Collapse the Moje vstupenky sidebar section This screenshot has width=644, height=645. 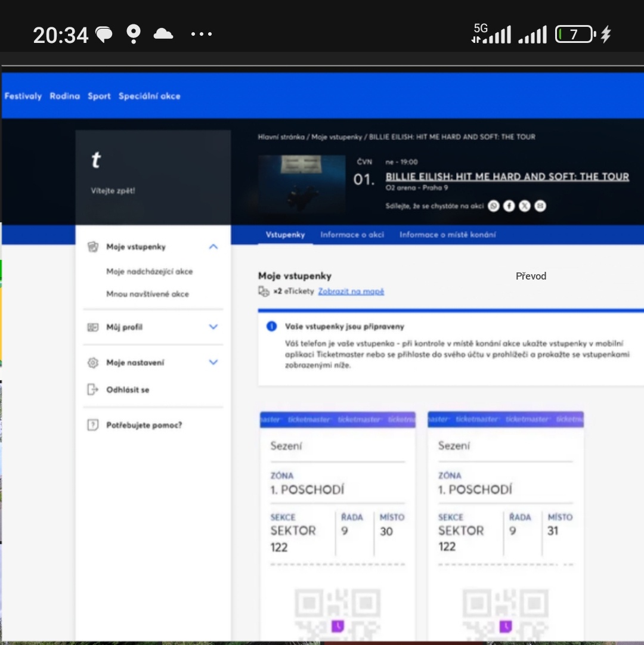click(213, 246)
